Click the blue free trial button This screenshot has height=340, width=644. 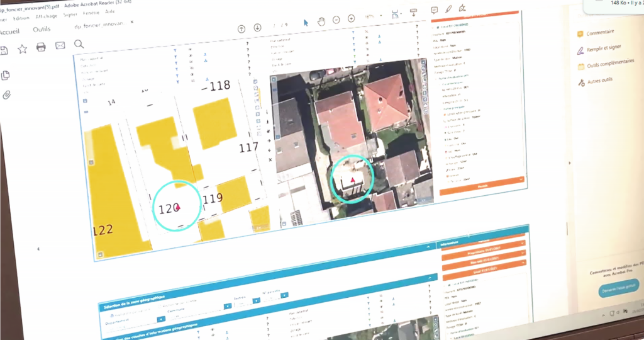point(618,287)
